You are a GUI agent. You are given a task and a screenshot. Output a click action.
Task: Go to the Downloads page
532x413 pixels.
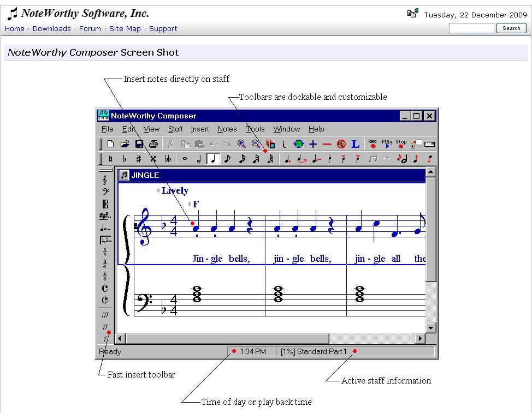coord(51,29)
